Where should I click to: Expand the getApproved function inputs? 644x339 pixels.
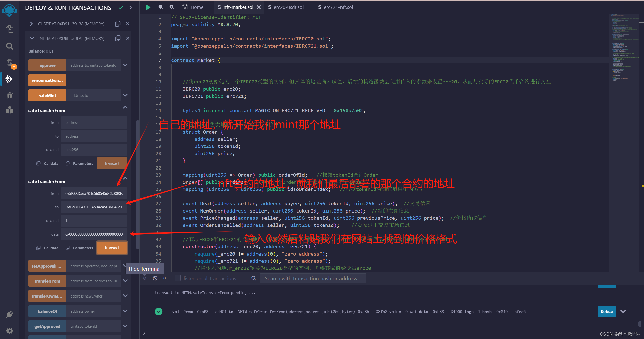125,326
